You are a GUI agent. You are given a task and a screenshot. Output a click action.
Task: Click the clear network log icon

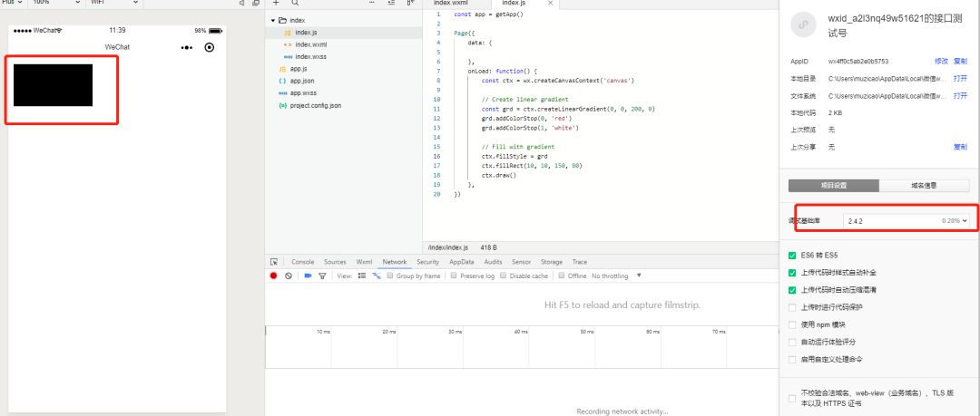tap(289, 276)
